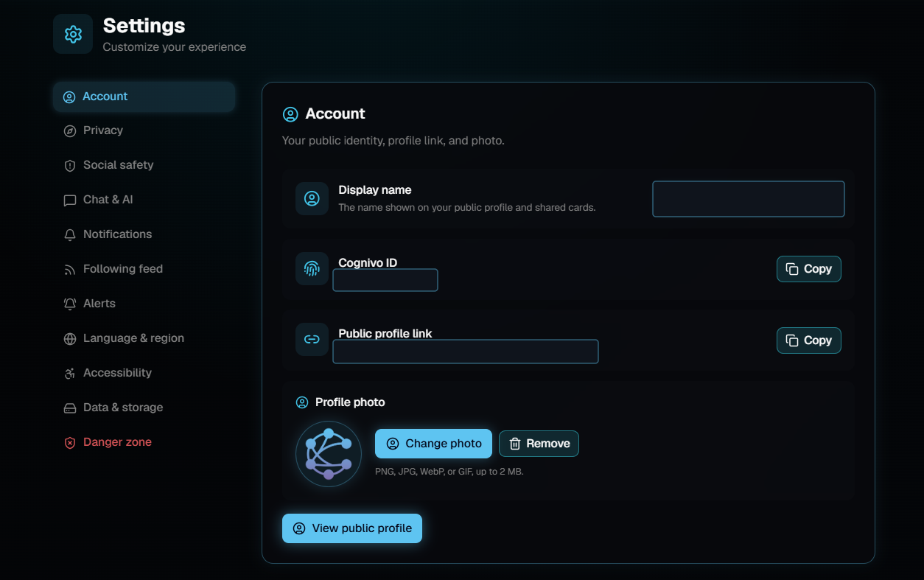Go to Chat & AI settings
The height and width of the screenshot is (580, 924).
[x=144, y=200]
